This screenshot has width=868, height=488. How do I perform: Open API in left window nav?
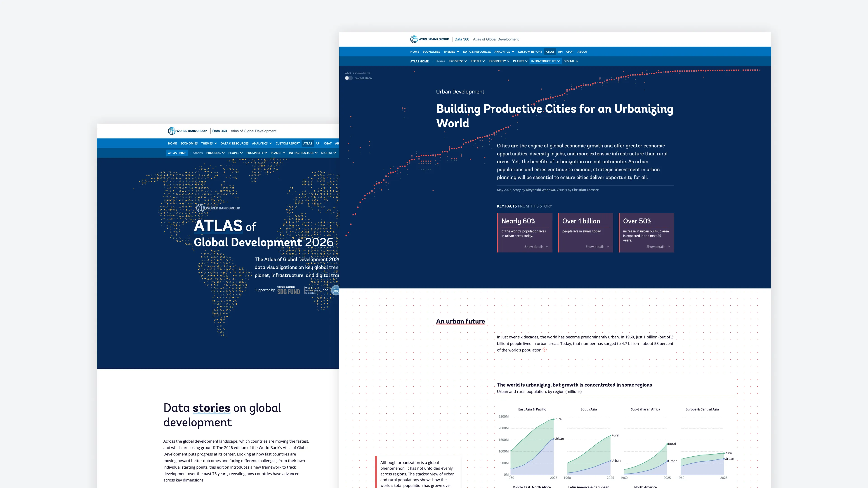(x=318, y=143)
